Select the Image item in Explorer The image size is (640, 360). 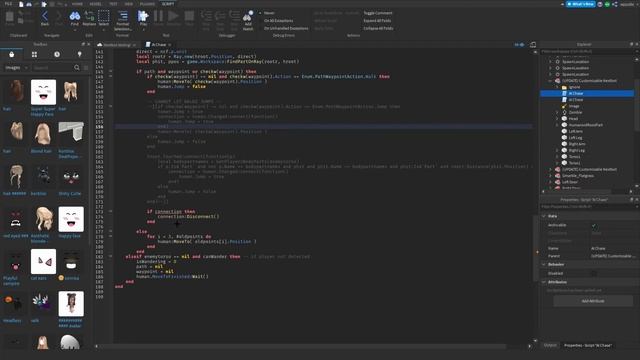point(573,106)
